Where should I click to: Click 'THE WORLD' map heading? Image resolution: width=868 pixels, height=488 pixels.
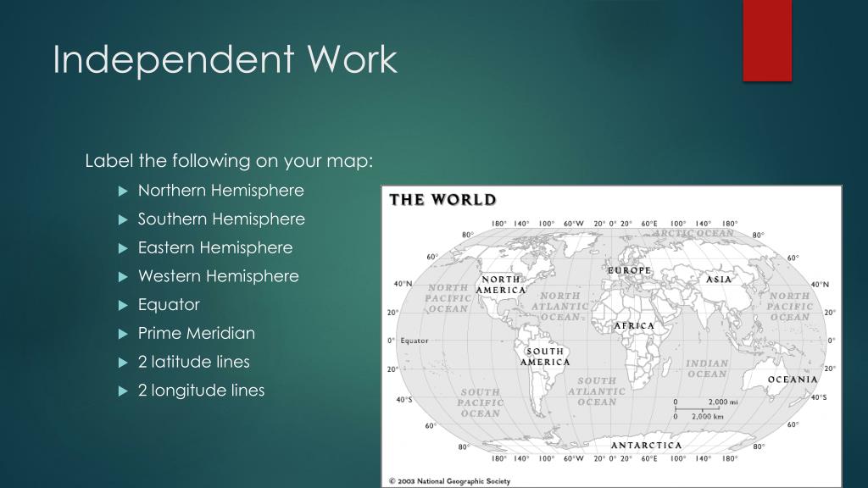pos(442,200)
